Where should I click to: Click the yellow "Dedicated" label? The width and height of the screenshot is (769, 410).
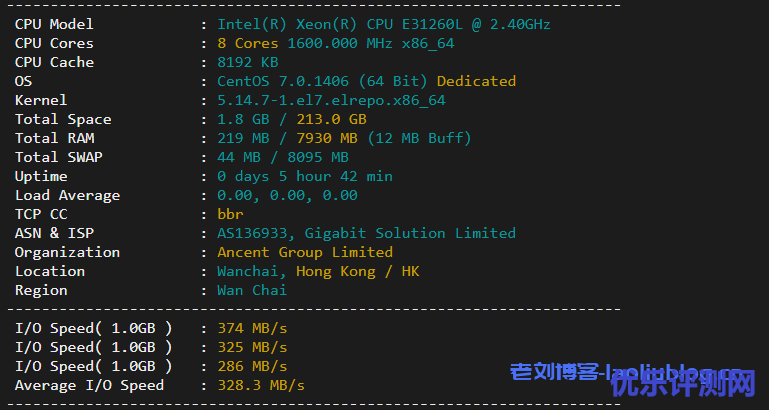[x=476, y=81]
